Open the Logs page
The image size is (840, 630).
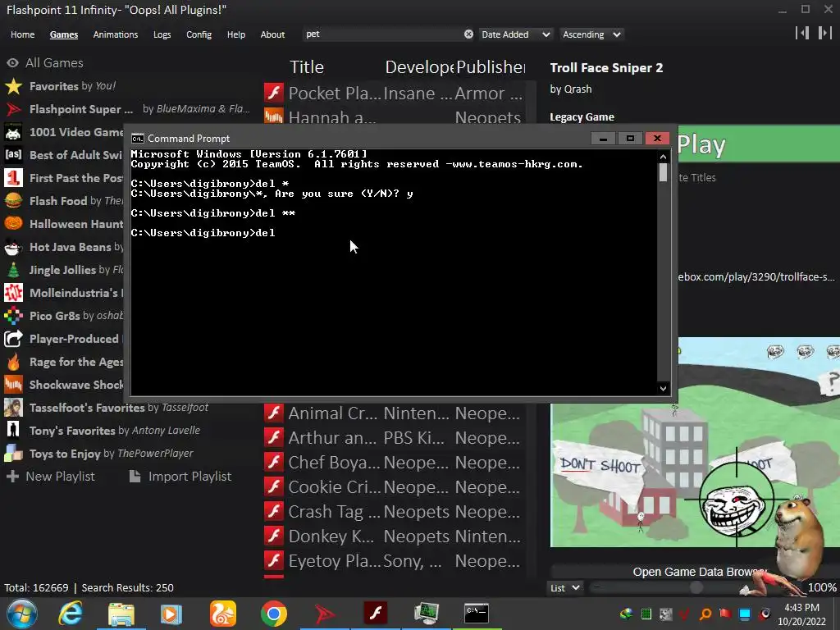(x=162, y=34)
